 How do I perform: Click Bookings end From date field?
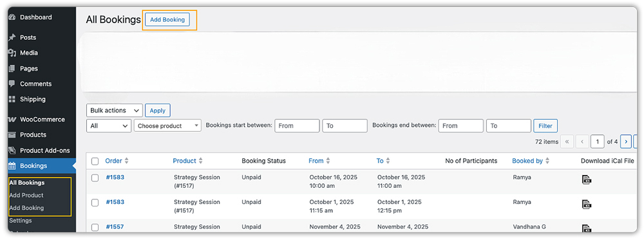(x=461, y=125)
